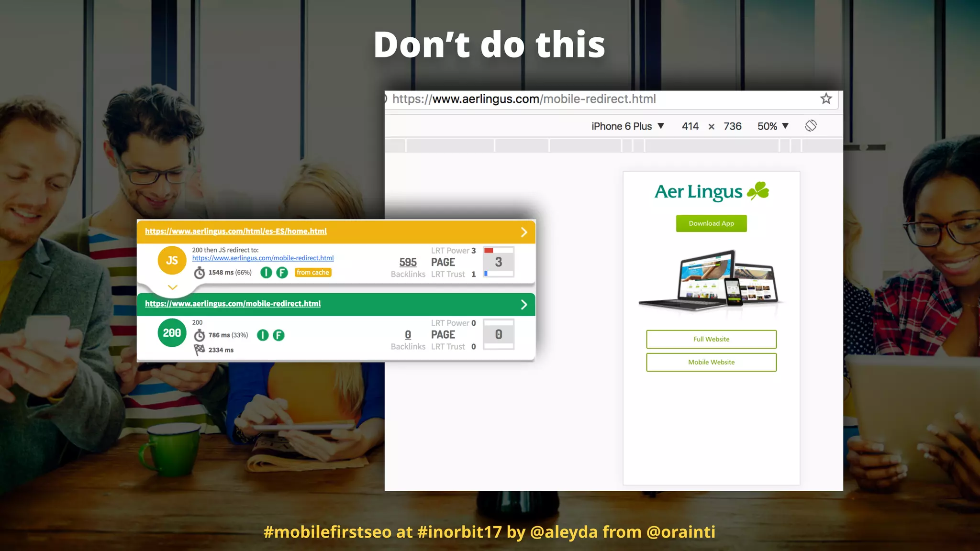
Task: Click the 595 backlinks count
Action: tap(408, 262)
